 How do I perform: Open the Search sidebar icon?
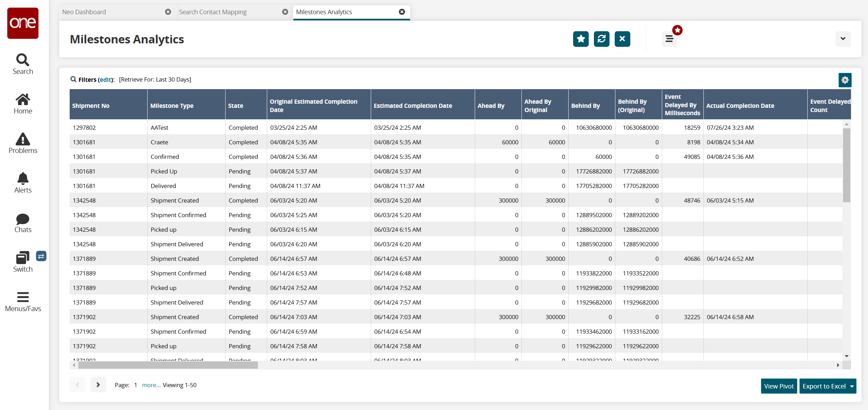(23, 64)
